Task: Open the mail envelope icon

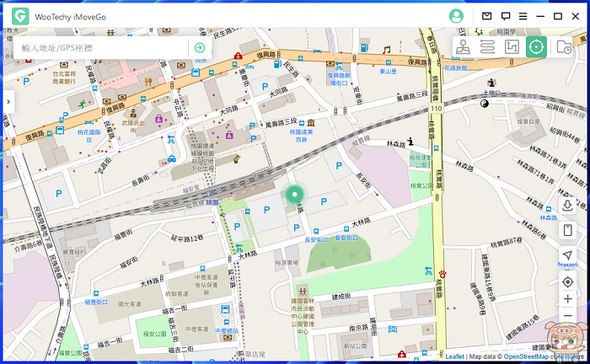Action: 486,16
